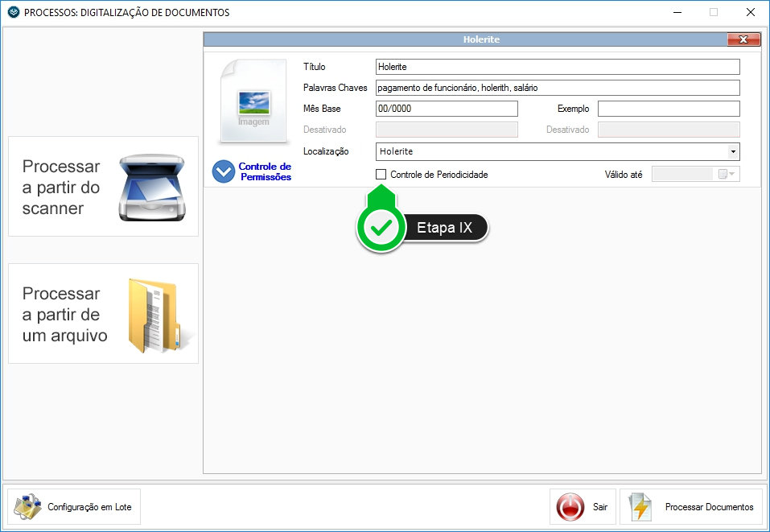Open the Válido até date picker
The width and height of the screenshot is (770, 532).
[x=727, y=174]
